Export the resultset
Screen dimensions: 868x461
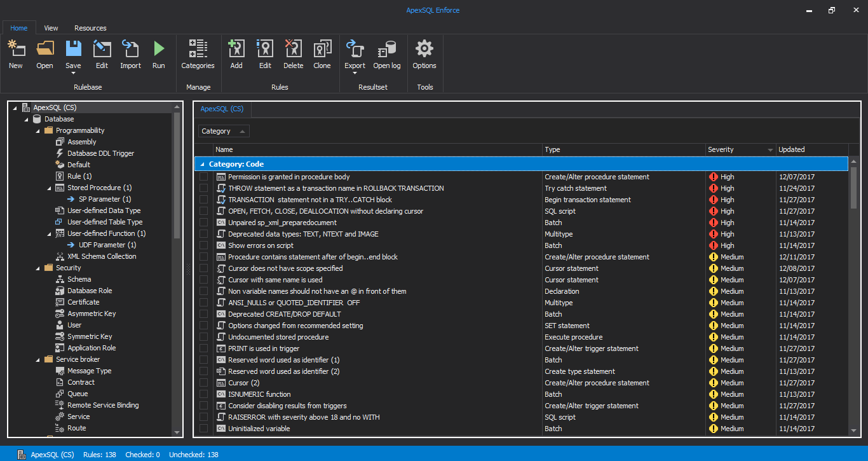click(355, 49)
